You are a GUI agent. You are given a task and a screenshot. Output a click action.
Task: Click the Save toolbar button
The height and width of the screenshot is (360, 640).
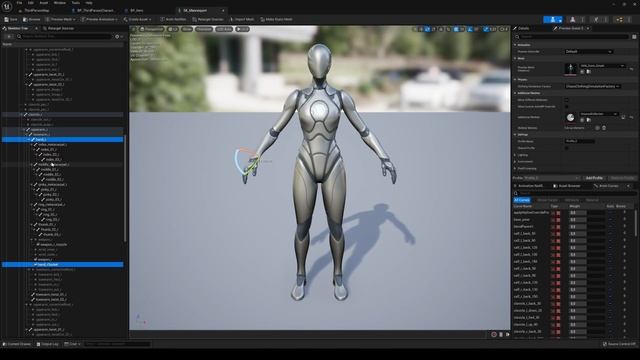point(11,19)
